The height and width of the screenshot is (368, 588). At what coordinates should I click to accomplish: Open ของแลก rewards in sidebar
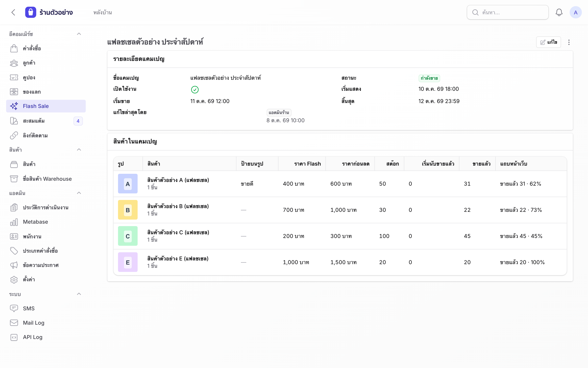(x=46, y=92)
